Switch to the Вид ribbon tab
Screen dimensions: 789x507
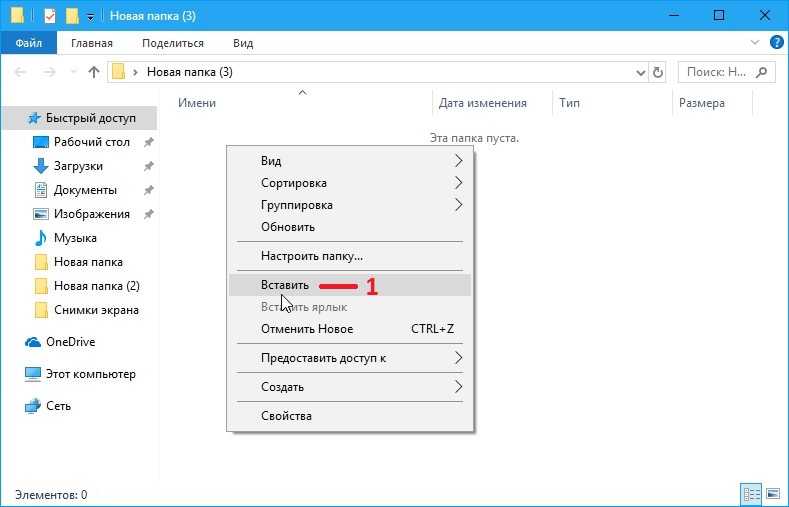point(243,43)
